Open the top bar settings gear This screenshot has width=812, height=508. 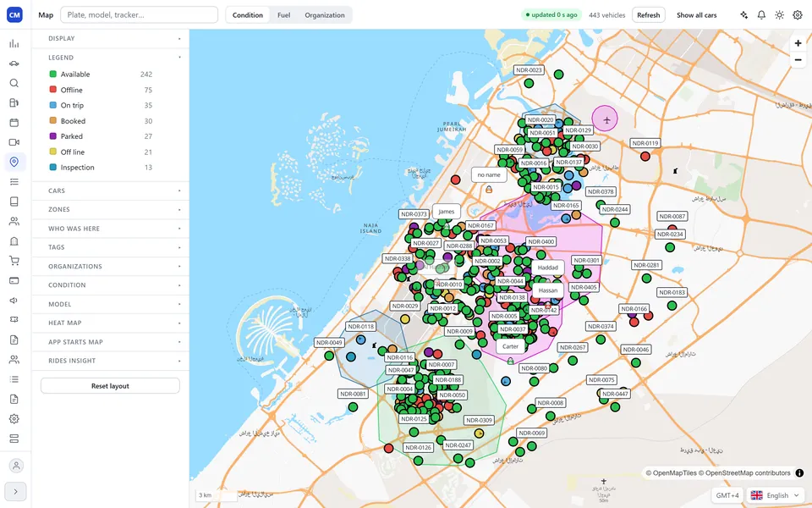[x=798, y=15]
